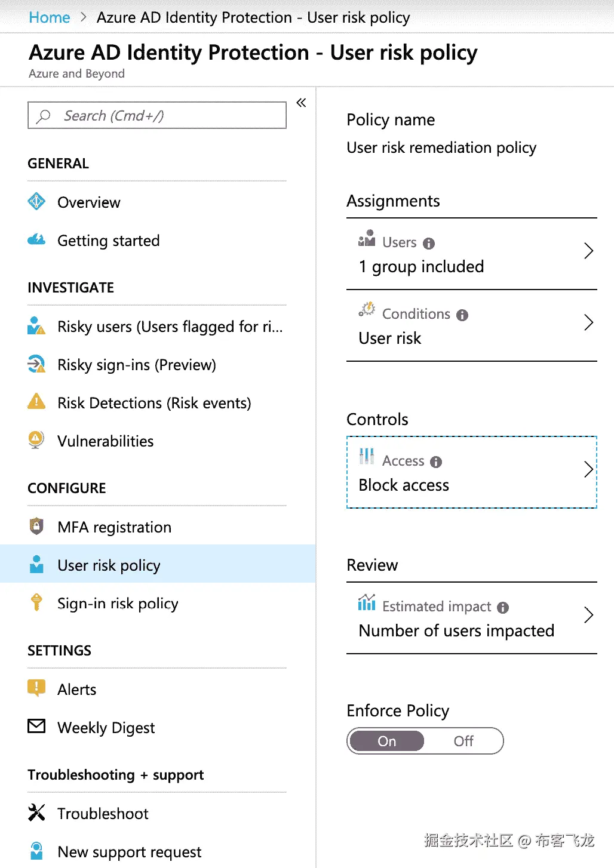
Task: Click the Weekly Digest envelope icon
Action: coord(36,727)
